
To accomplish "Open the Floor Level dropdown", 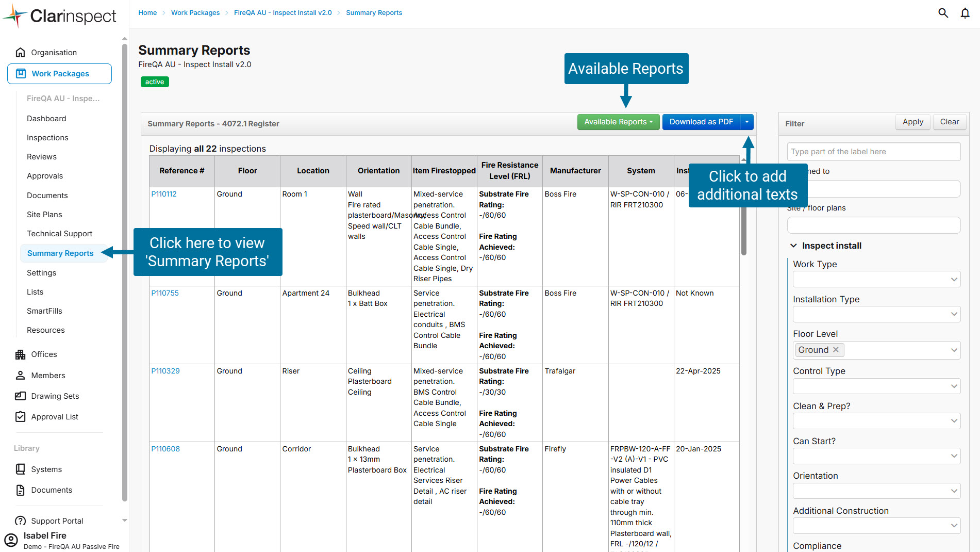I will (876, 350).
